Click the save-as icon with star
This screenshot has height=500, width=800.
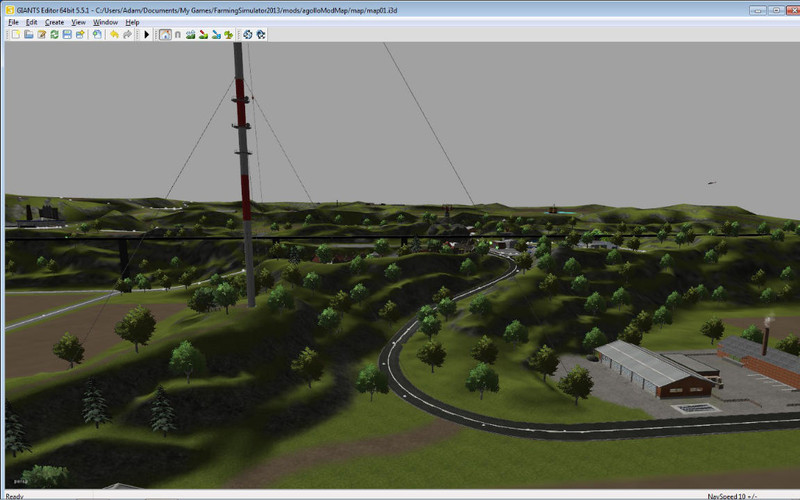[x=80, y=34]
